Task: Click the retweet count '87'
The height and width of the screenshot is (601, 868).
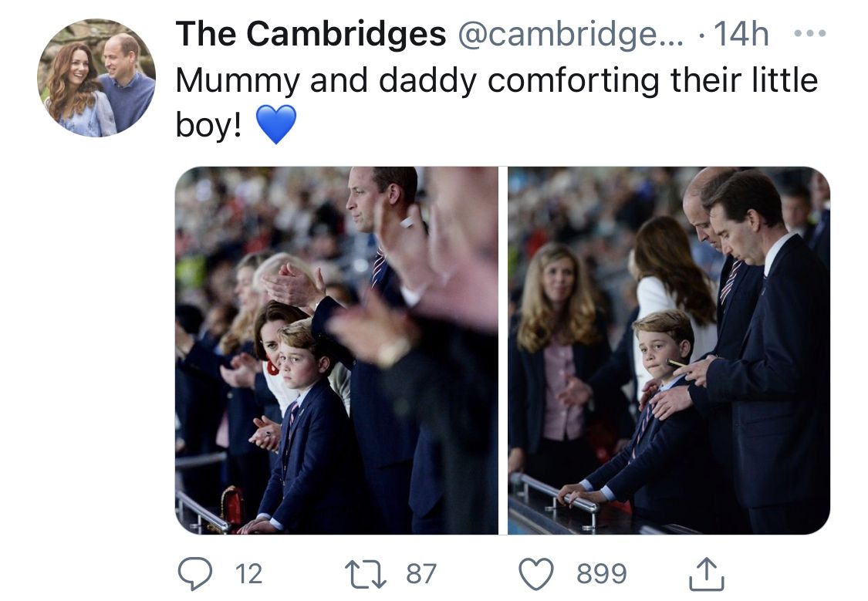Action: click(420, 573)
